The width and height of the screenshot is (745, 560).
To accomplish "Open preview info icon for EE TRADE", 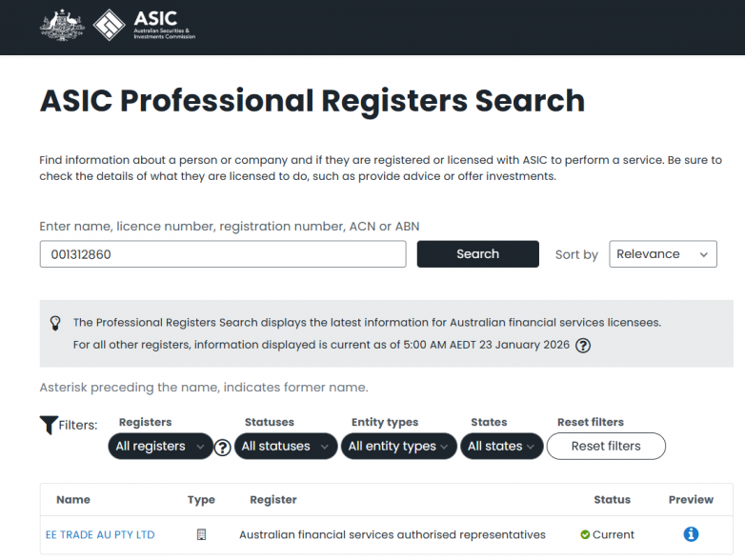I will pyautogui.click(x=691, y=534).
